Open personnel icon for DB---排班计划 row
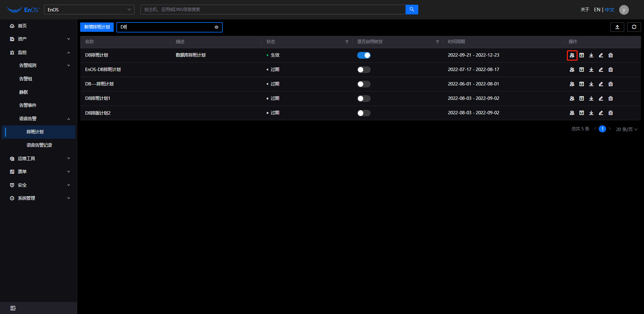 tap(572, 84)
